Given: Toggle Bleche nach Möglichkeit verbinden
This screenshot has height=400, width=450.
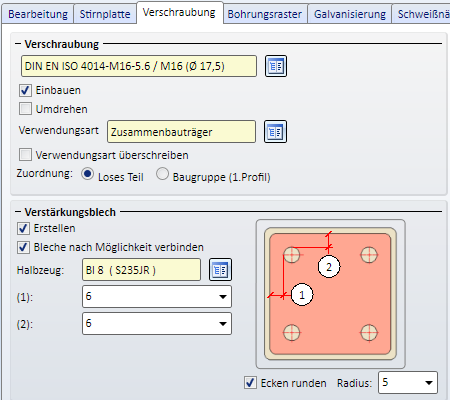Looking at the screenshot, I should tap(23, 247).
